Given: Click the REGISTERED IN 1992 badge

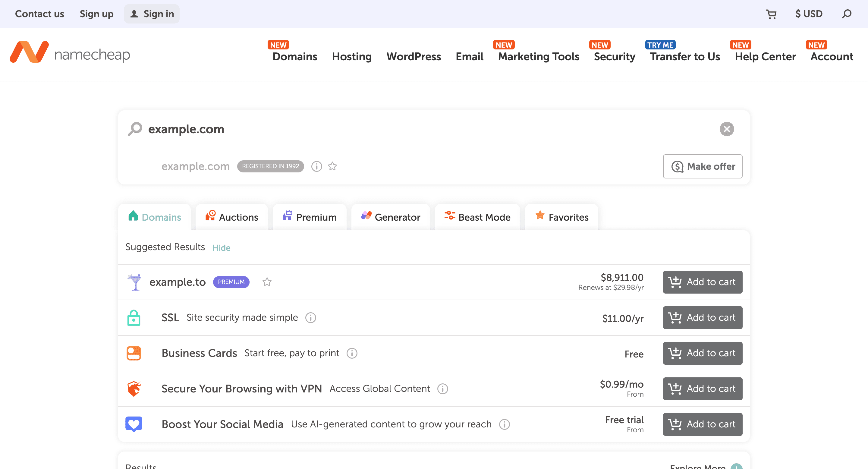Looking at the screenshot, I should click(271, 166).
